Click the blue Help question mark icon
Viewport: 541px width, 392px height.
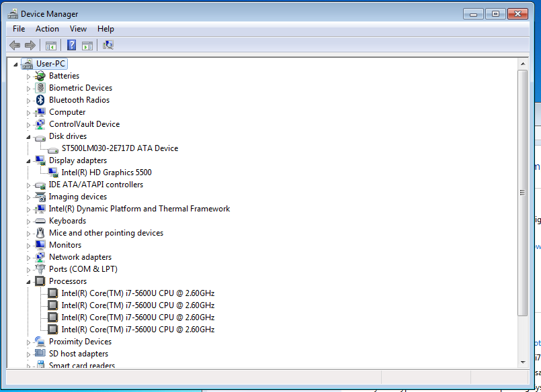tap(71, 45)
